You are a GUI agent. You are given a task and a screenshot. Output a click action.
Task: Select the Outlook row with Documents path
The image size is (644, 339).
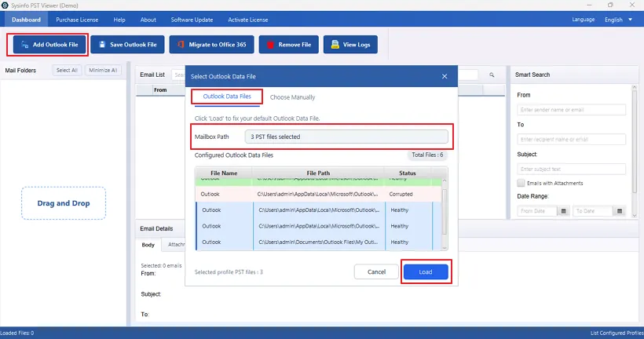coord(318,242)
